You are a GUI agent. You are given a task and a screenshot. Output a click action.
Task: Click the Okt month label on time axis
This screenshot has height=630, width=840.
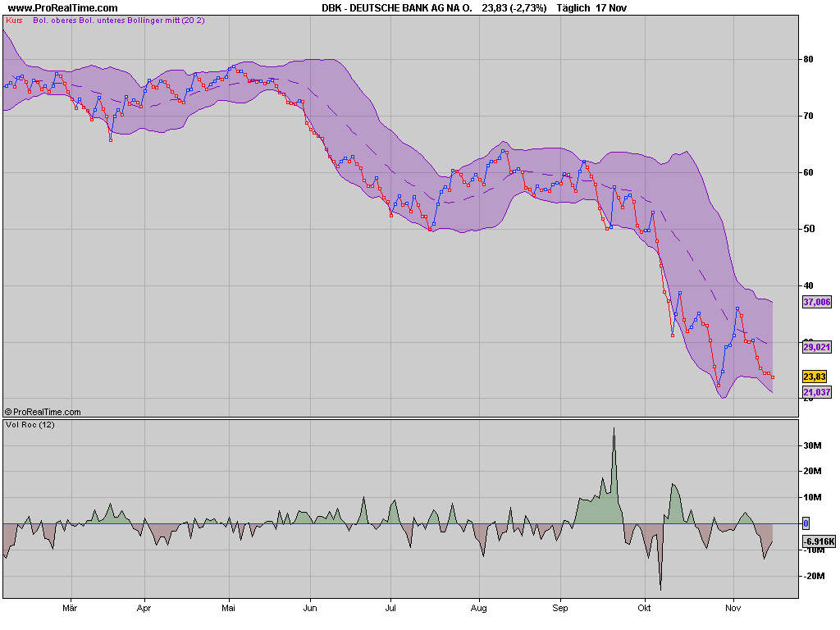[644, 608]
